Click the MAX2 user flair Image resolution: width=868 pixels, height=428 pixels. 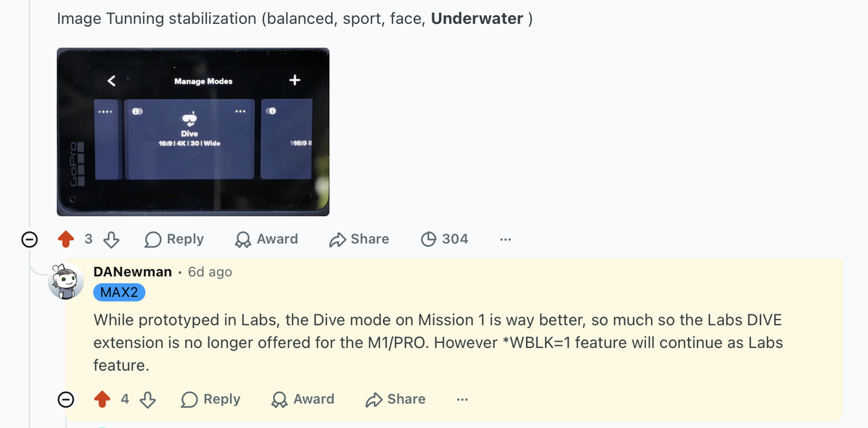119,292
